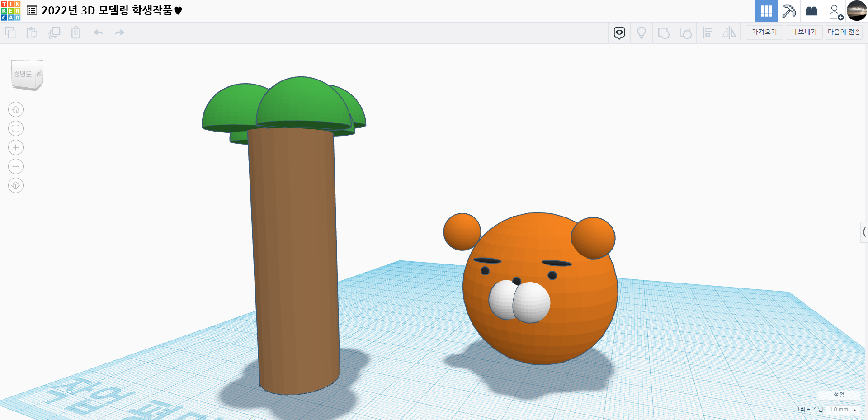Fit all objects in view
This screenshot has height=420, width=868.
coord(16,128)
